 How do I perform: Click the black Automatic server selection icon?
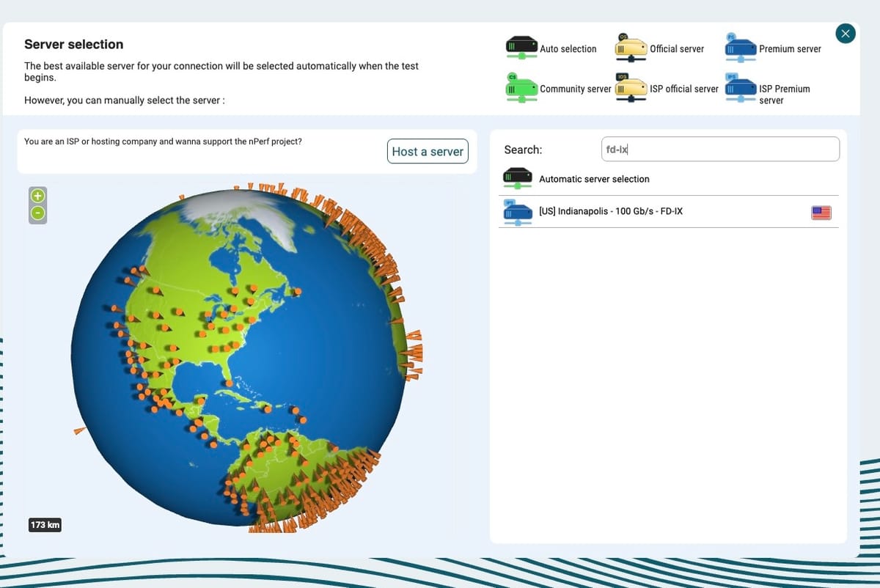518,178
